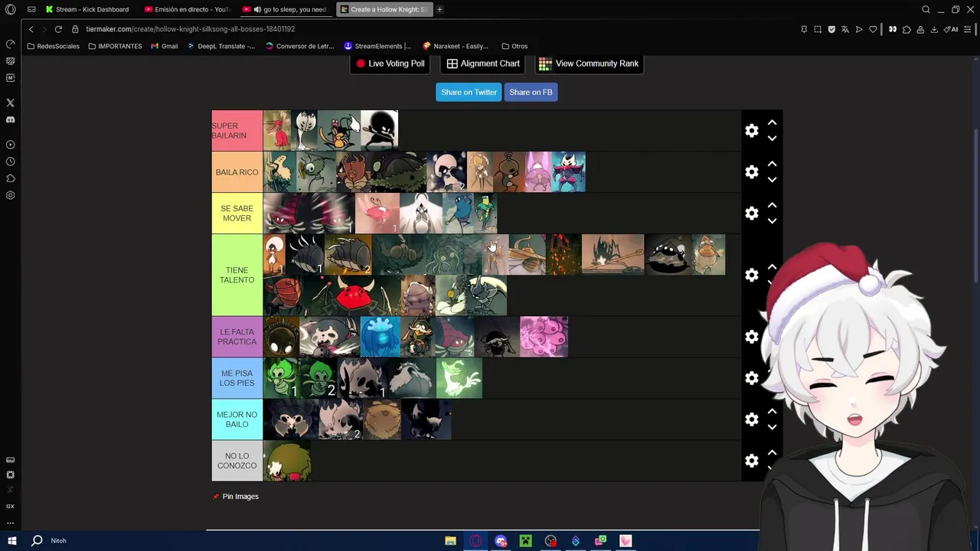Image resolution: width=980 pixels, height=551 pixels.
Task: Click the search tabs magnifier icon
Action: click(x=926, y=9)
